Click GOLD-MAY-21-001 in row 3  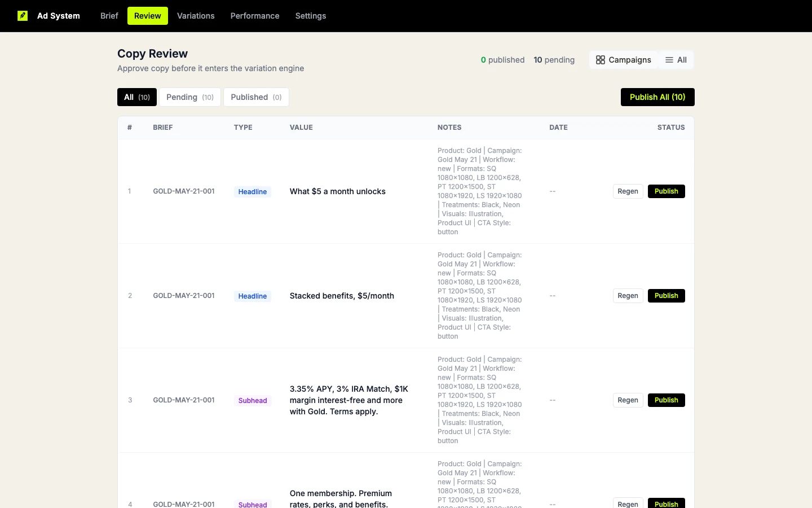click(x=184, y=400)
